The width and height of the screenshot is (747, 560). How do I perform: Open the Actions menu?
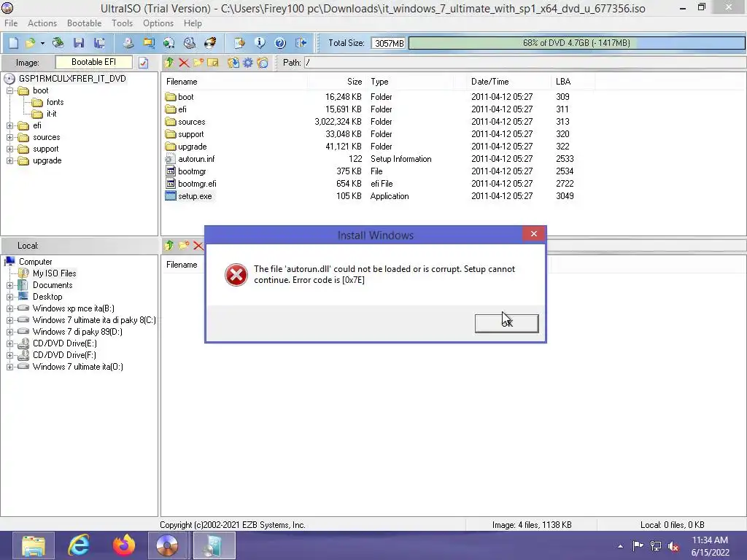pos(42,23)
